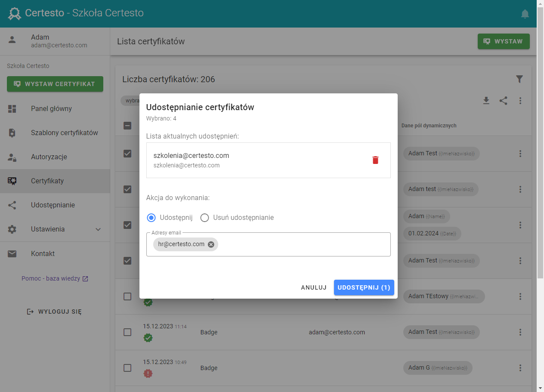Screen dimensions: 544x392
Task: Open the notifications bell
Action: [525, 14]
